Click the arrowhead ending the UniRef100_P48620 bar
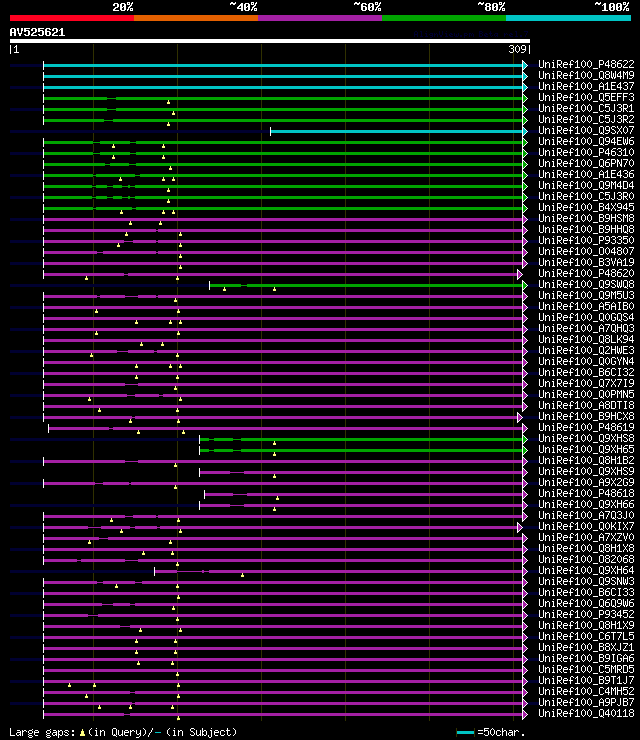 [x=520, y=274]
